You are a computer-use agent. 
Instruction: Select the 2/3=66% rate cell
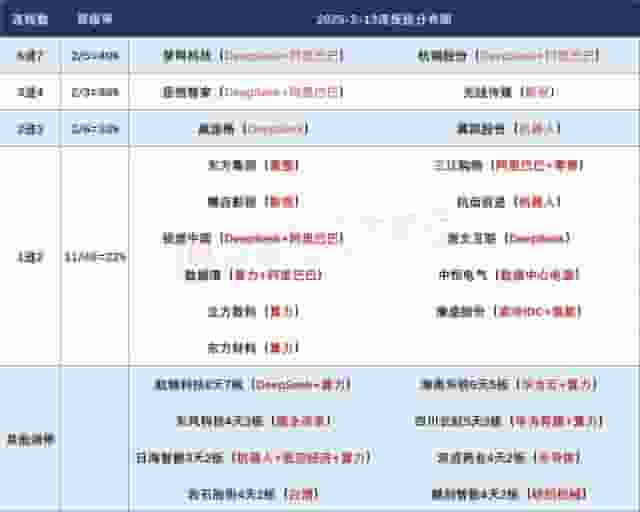pyautogui.click(x=97, y=92)
